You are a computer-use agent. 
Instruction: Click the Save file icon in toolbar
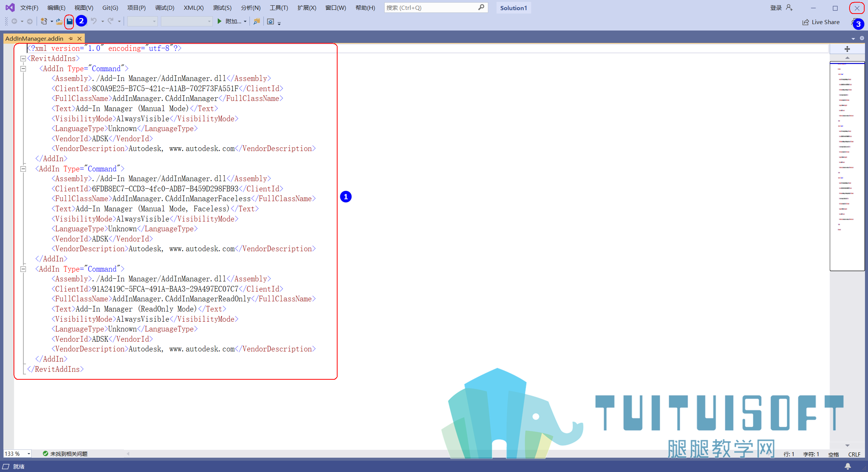pyautogui.click(x=69, y=21)
